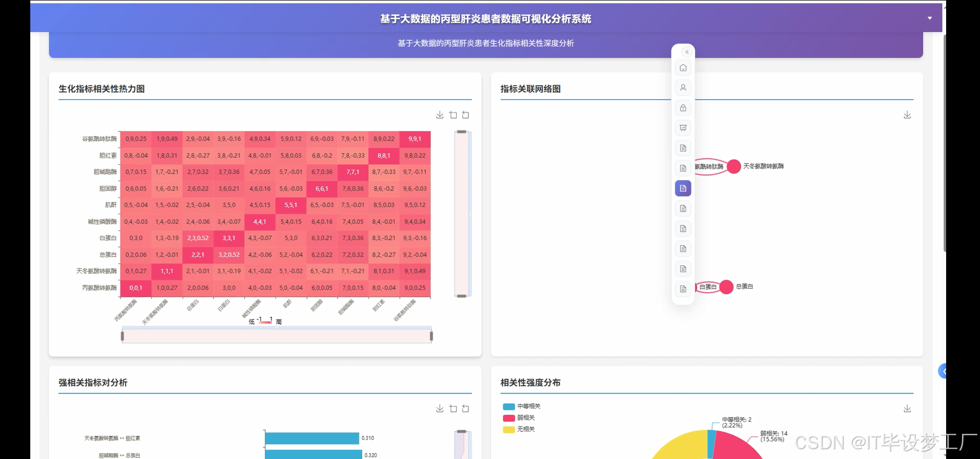Click heatmap cell 3,7,0.36

click(229, 172)
